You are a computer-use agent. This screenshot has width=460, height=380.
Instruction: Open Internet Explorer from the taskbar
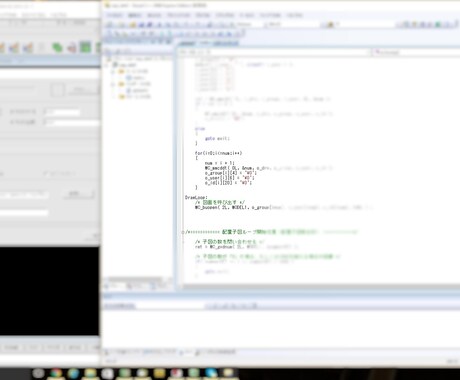(73, 373)
